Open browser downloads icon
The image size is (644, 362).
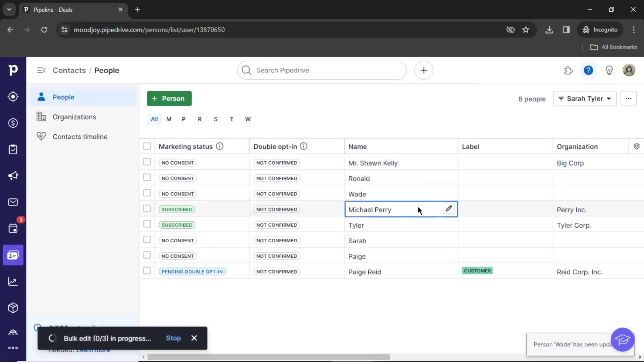click(x=549, y=29)
